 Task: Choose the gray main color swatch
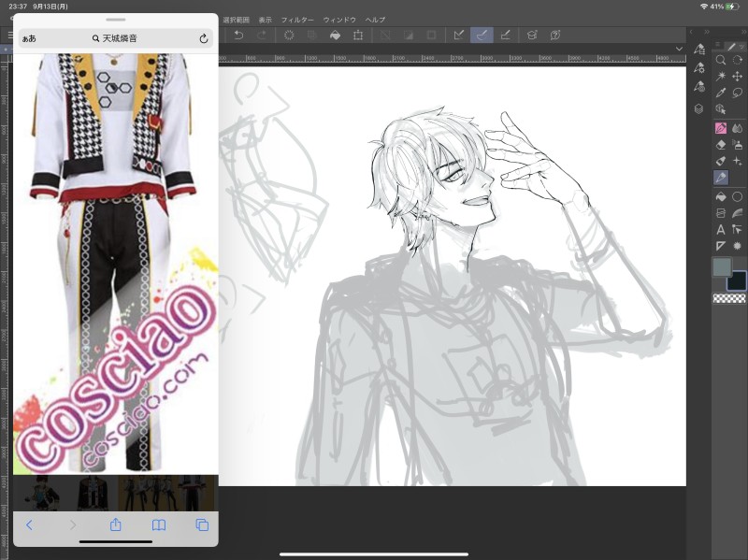tap(722, 267)
